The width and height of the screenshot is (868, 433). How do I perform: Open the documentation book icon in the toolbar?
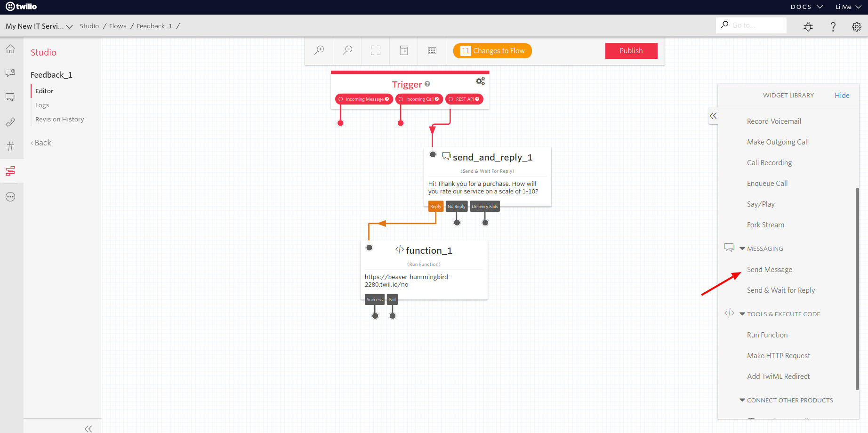click(403, 50)
